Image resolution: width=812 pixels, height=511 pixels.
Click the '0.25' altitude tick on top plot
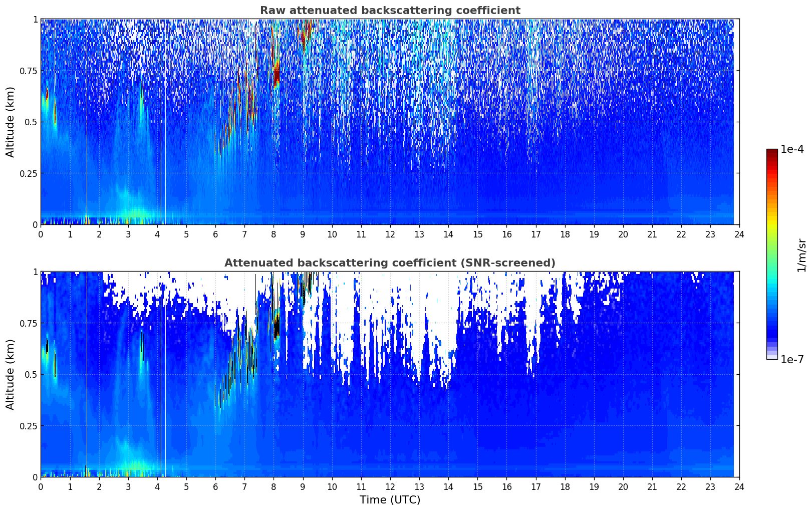point(28,173)
